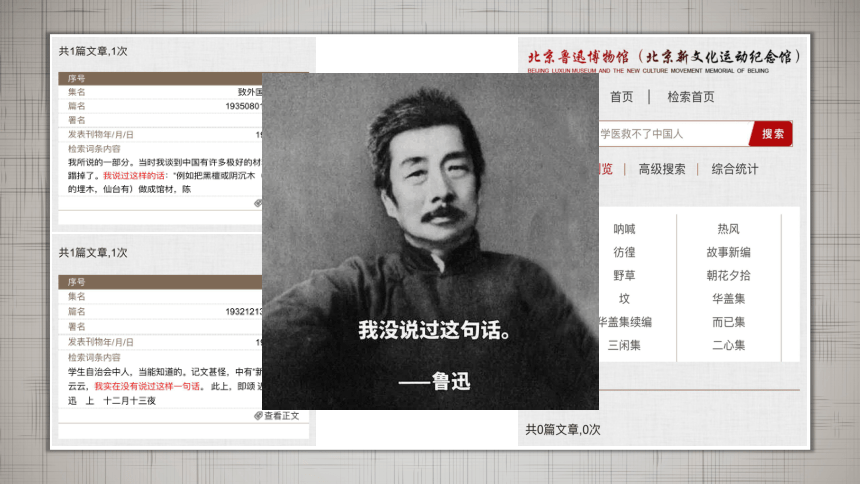860x484 pixels.
Task: Open the 首页 home menu item
Action: (x=621, y=97)
